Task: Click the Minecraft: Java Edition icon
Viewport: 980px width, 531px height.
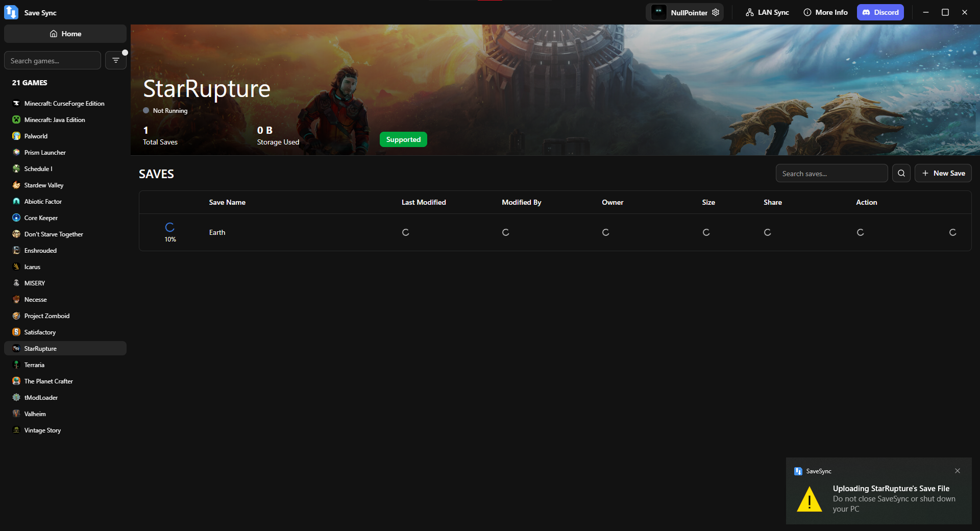Action: click(x=16, y=119)
